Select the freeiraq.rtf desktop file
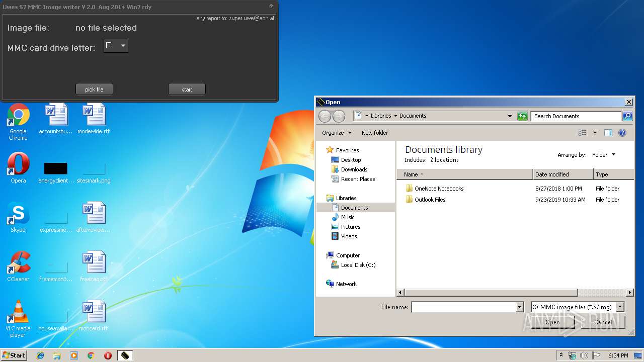 point(94,267)
